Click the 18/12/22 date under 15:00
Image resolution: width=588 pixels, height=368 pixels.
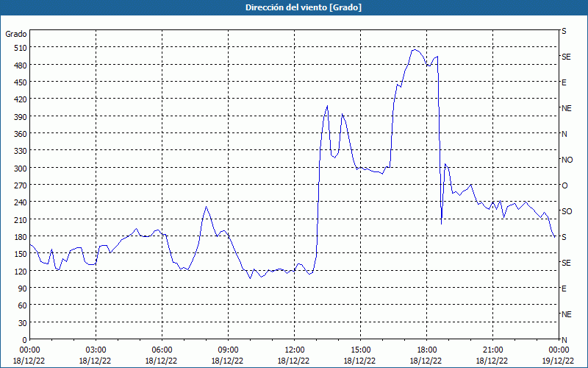point(359,361)
